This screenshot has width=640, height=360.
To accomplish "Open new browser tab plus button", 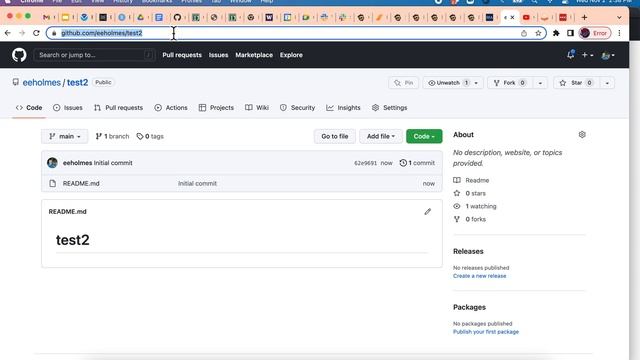I will tap(584, 17).
